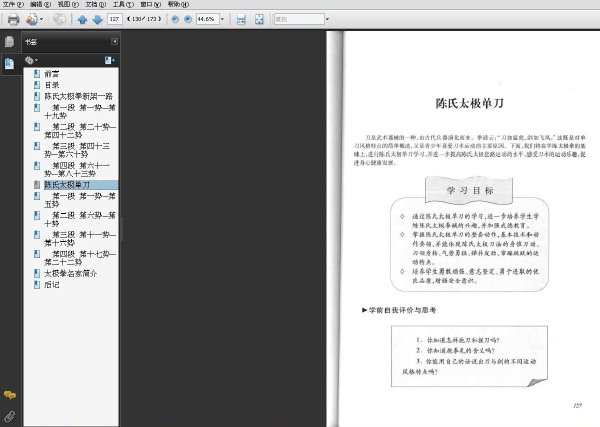Click the zoom in round button
Viewport: 600px width, 427px height.
pyautogui.click(x=188, y=19)
